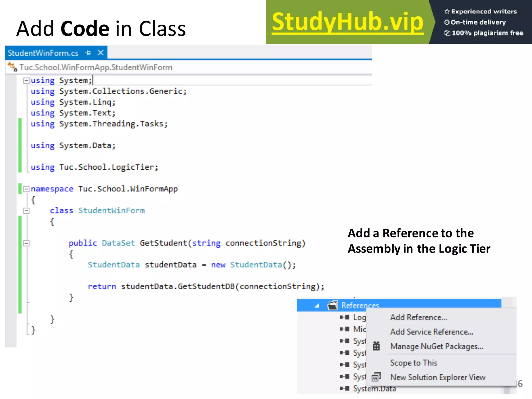Click the Mic reference item icon
532x399 pixels.
pos(345,329)
